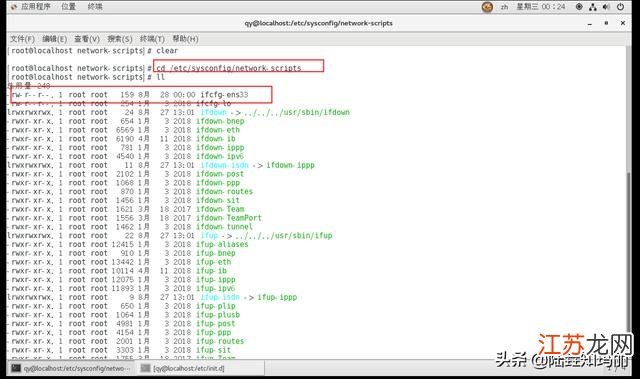Click the ifup-routes entry

[220, 341]
